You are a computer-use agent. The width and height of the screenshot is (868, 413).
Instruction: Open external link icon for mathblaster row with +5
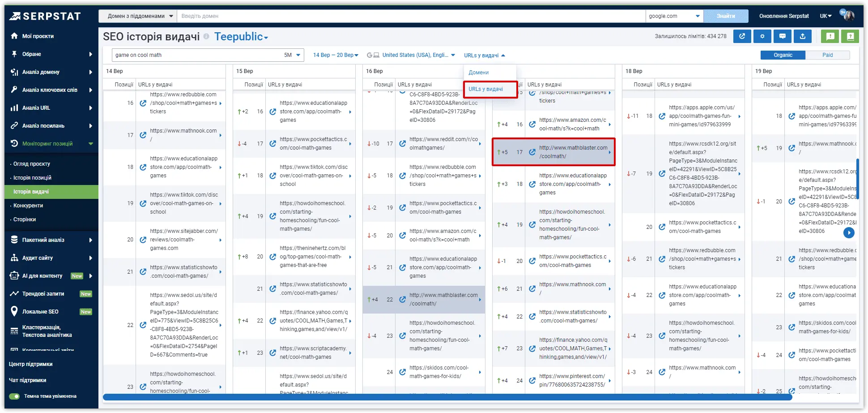pyautogui.click(x=532, y=152)
